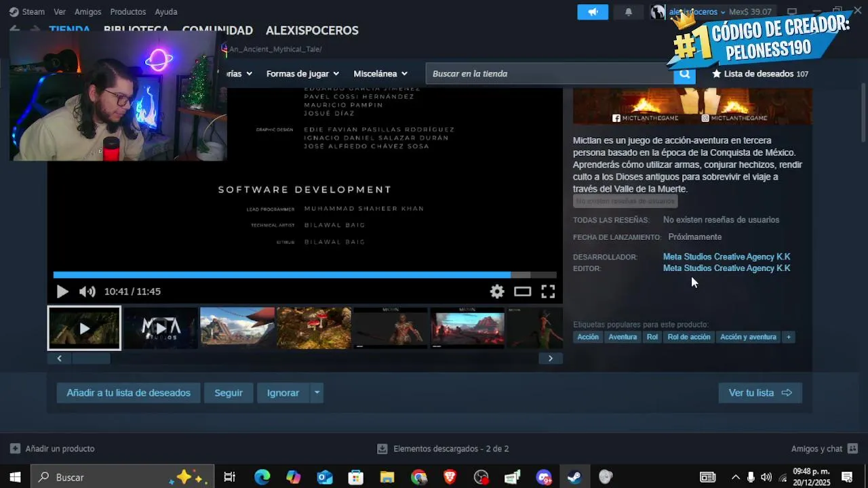Toggle theater mode for the video
The image size is (868, 488).
pyautogui.click(x=522, y=291)
